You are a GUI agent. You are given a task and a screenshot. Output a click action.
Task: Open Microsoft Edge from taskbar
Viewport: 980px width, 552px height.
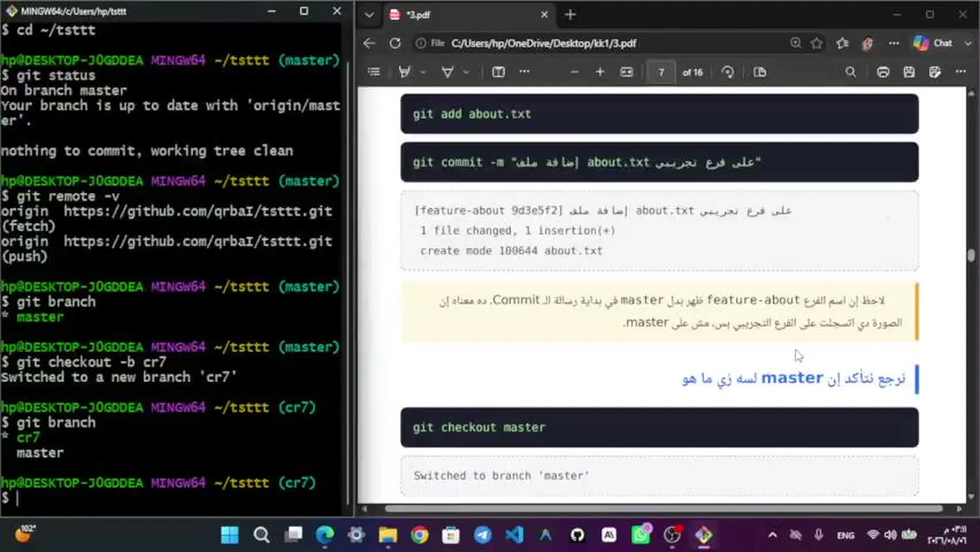pos(325,535)
